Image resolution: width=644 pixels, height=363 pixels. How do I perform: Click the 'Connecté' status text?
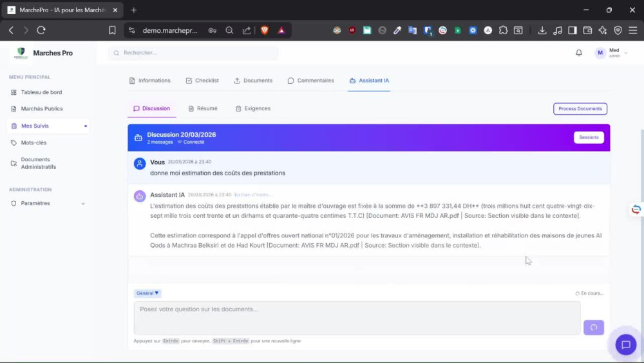click(x=193, y=142)
